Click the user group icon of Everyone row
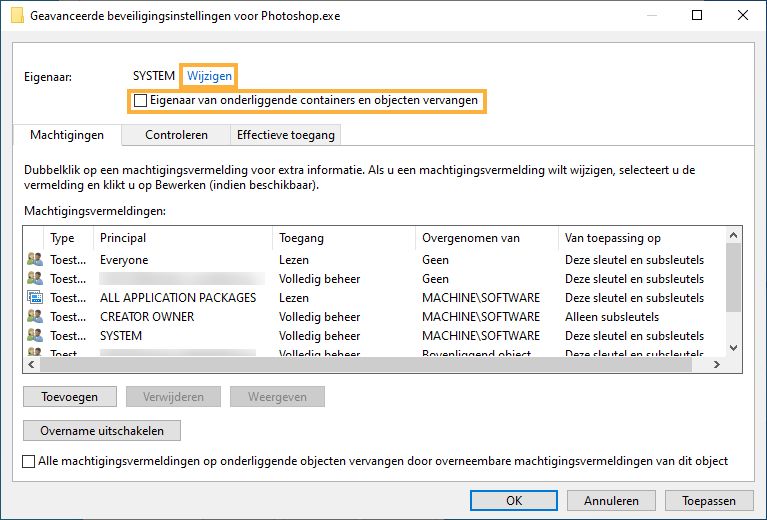The width and height of the screenshot is (767, 520). coord(35,259)
